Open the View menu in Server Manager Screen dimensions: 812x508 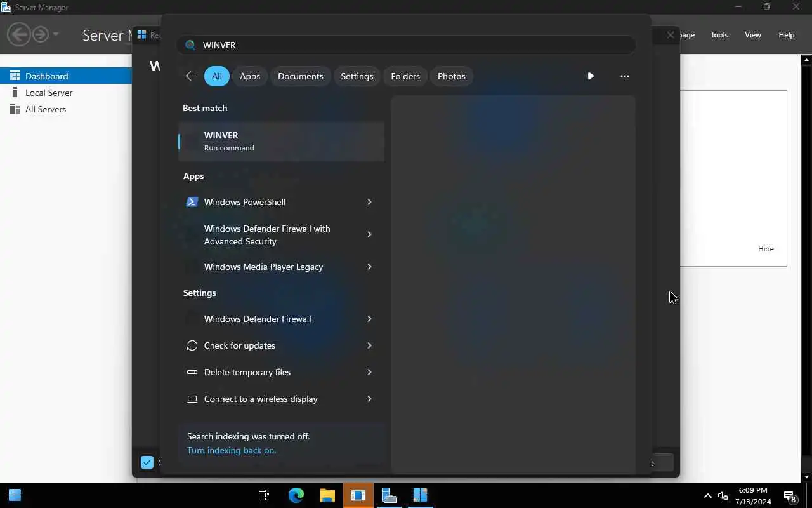pos(753,35)
